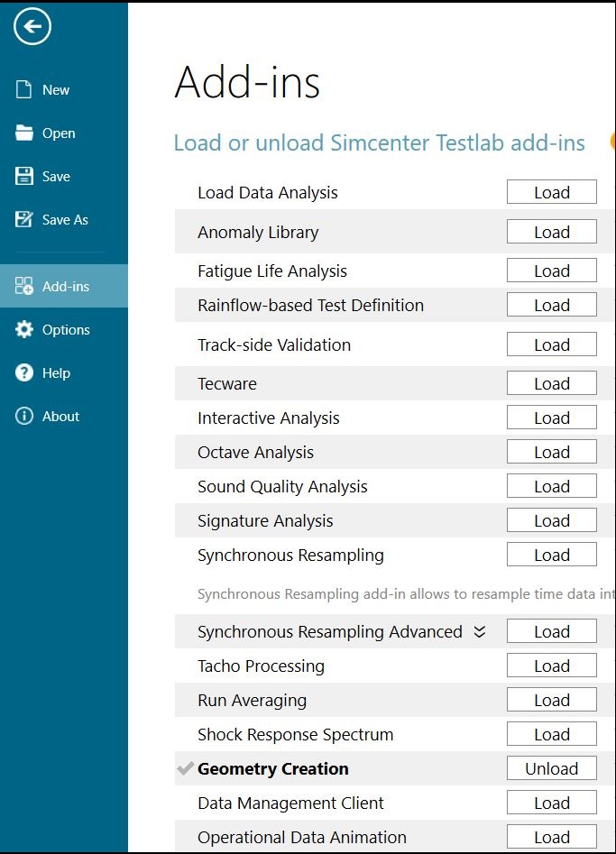Load the Operational Data Animation add-in

[x=551, y=838]
